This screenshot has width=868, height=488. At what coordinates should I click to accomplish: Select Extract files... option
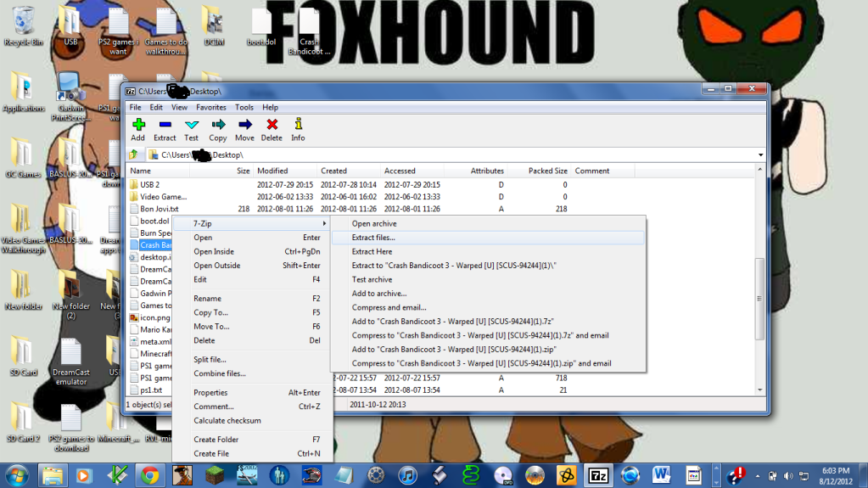[x=488, y=238]
